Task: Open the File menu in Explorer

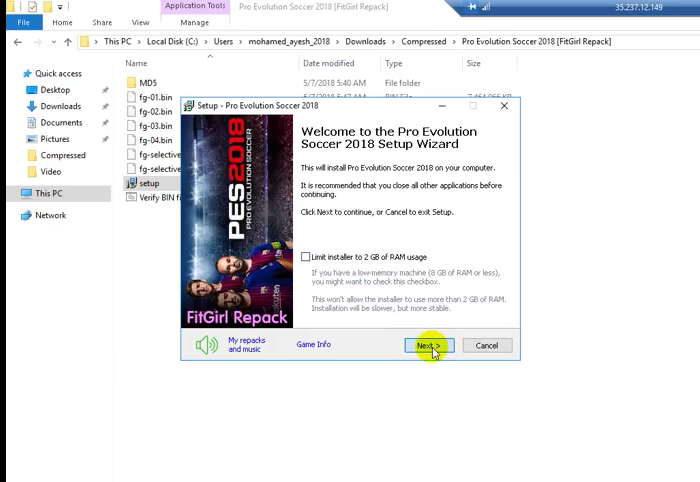Action: pos(24,22)
